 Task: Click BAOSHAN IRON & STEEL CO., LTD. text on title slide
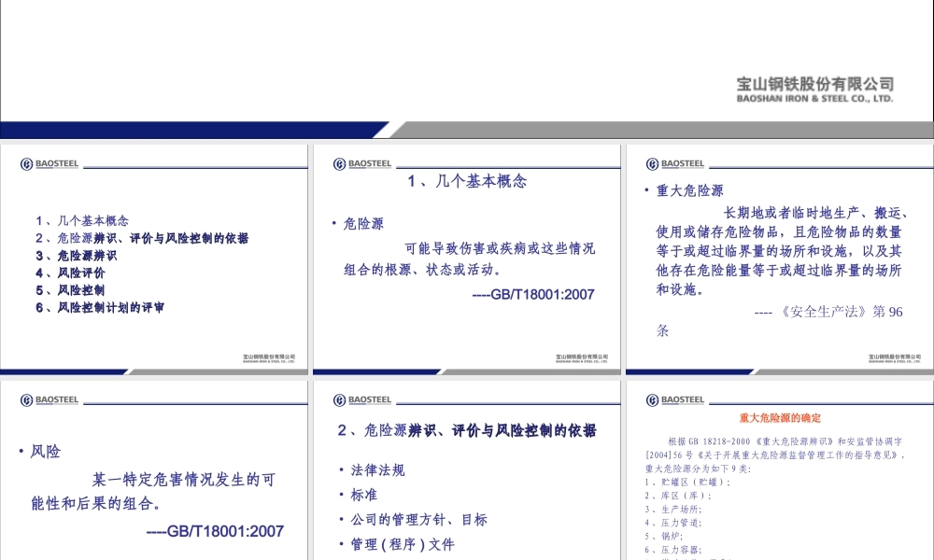814,99
